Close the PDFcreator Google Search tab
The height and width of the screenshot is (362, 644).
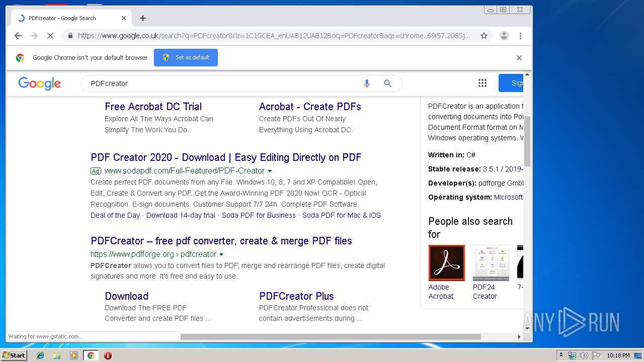(124, 18)
